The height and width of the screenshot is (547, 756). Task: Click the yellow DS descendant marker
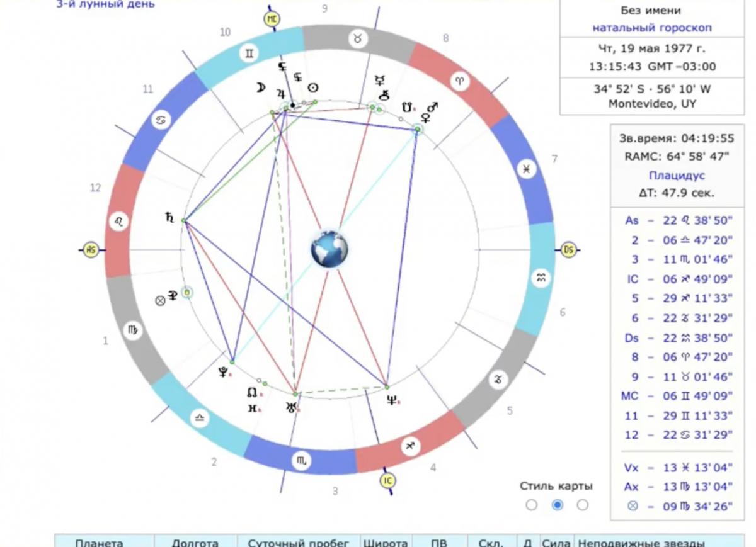[568, 250]
